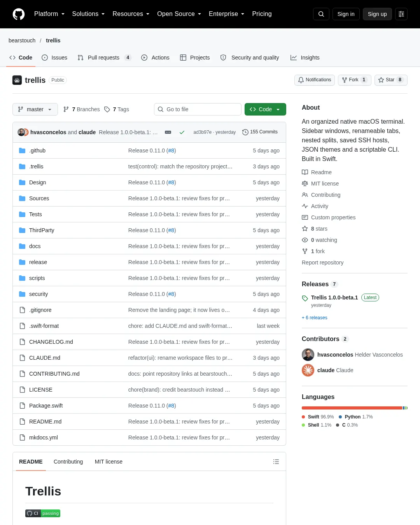
Task: Open the green Code dropdown button
Action: coord(265,109)
